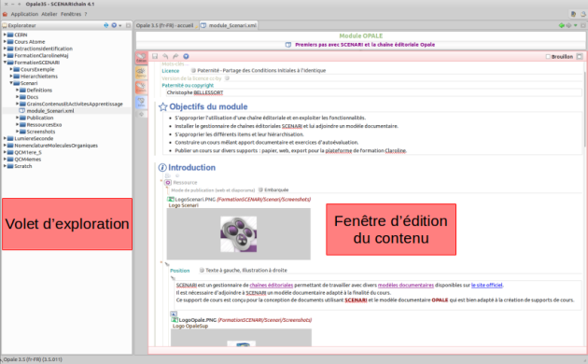Expand the Screenshots folder
588x364 pixels.
17,132
